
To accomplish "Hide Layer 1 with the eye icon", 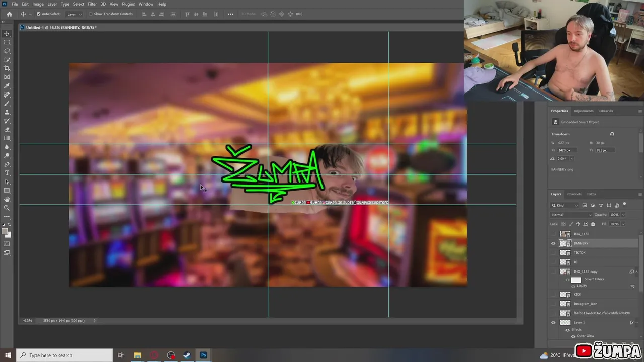I will (x=553, y=322).
